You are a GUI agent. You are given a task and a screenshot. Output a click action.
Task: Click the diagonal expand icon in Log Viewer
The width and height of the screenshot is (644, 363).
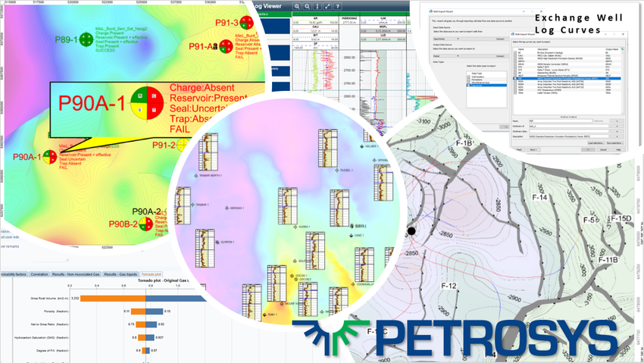[327, 6]
